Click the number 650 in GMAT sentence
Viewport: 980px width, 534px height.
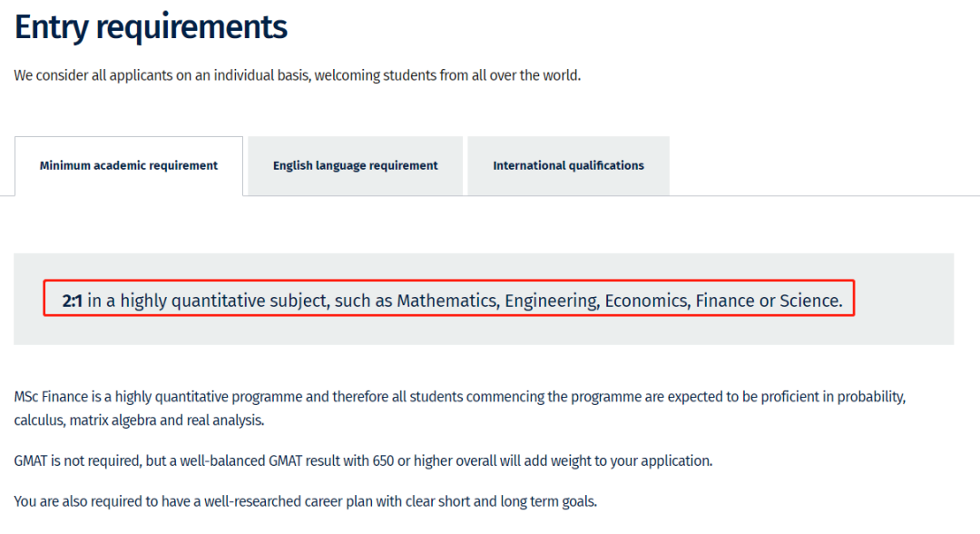click(x=383, y=461)
